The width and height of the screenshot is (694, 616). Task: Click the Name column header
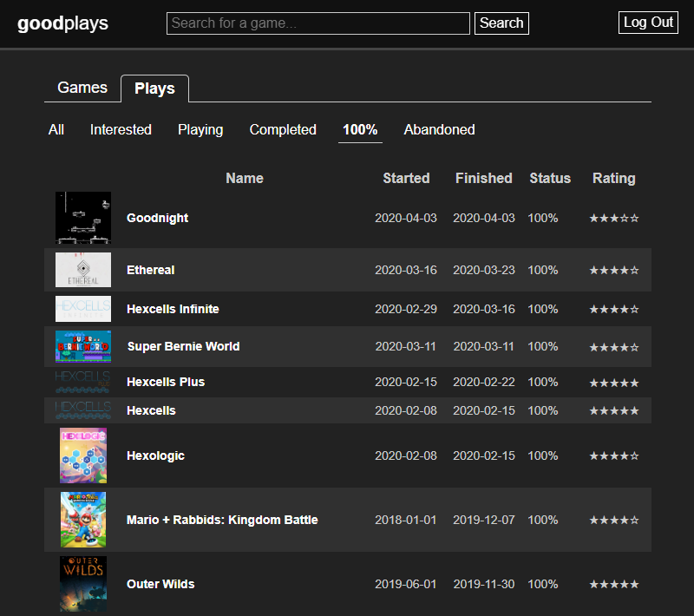coord(245,178)
